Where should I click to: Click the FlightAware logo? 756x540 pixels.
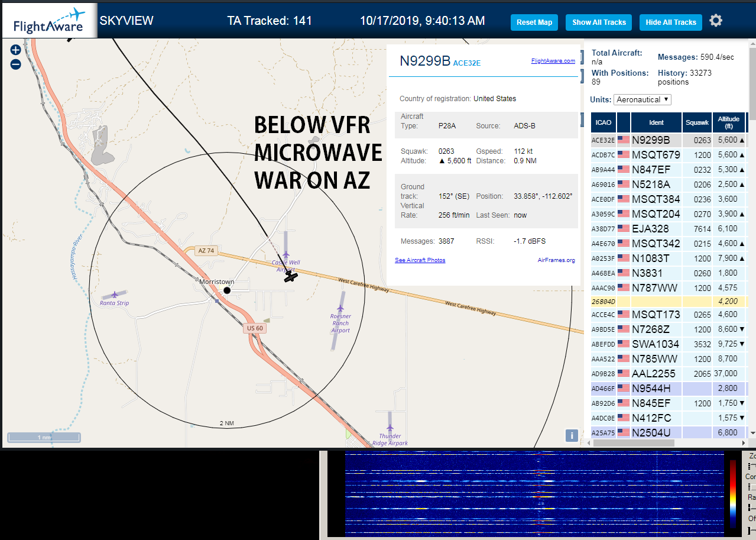pos(48,20)
